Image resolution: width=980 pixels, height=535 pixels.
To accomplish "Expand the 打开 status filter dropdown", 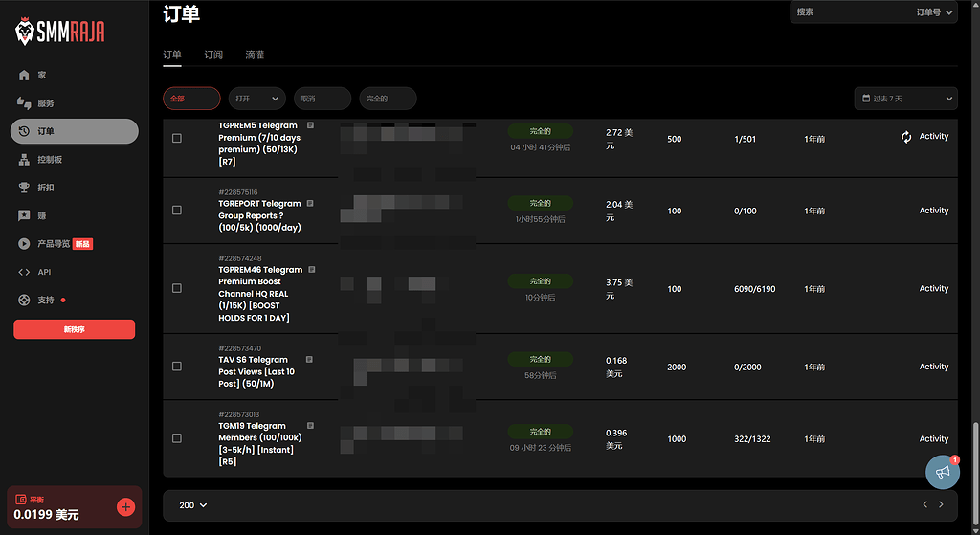I will point(256,99).
